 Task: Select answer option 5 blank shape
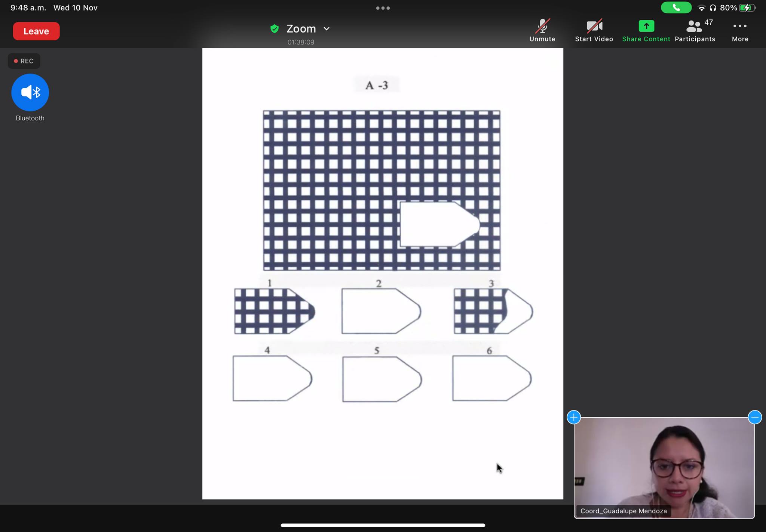coord(382,379)
